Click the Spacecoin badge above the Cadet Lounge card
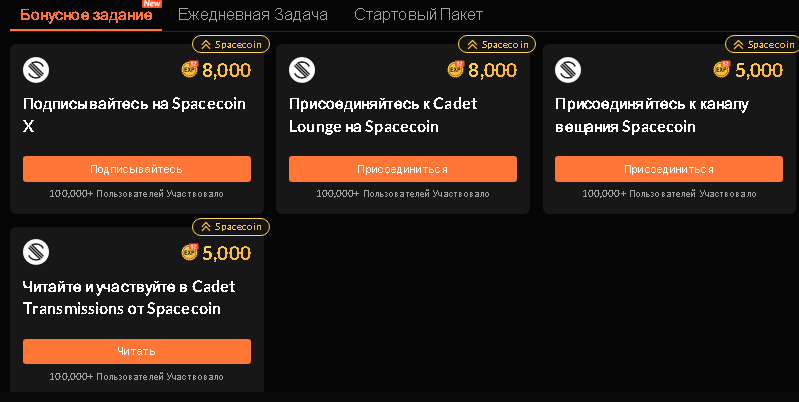 coord(497,44)
